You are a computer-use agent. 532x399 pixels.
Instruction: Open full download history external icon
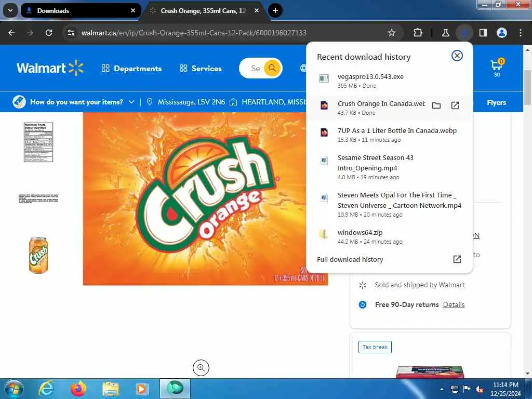click(457, 259)
